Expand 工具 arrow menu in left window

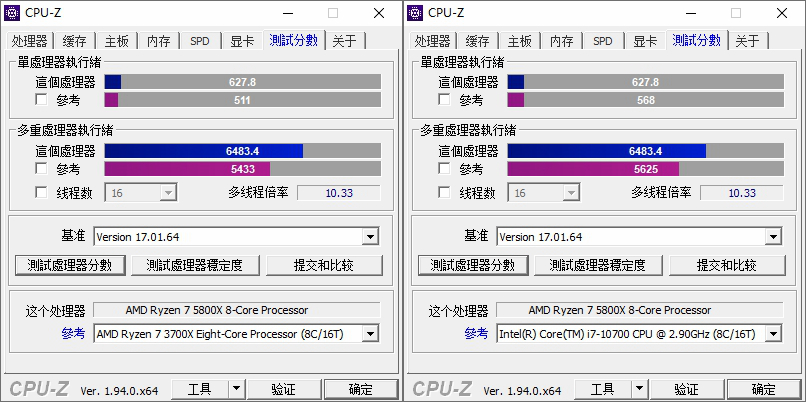click(235, 389)
